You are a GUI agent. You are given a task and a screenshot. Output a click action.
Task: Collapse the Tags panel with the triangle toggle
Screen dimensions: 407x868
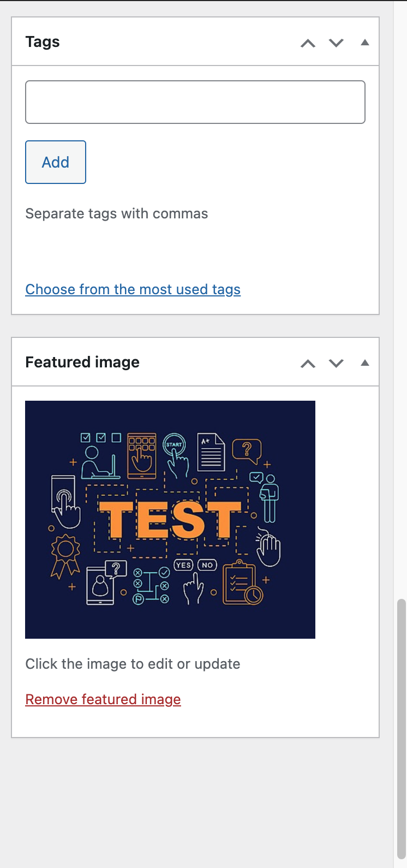tap(365, 43)
